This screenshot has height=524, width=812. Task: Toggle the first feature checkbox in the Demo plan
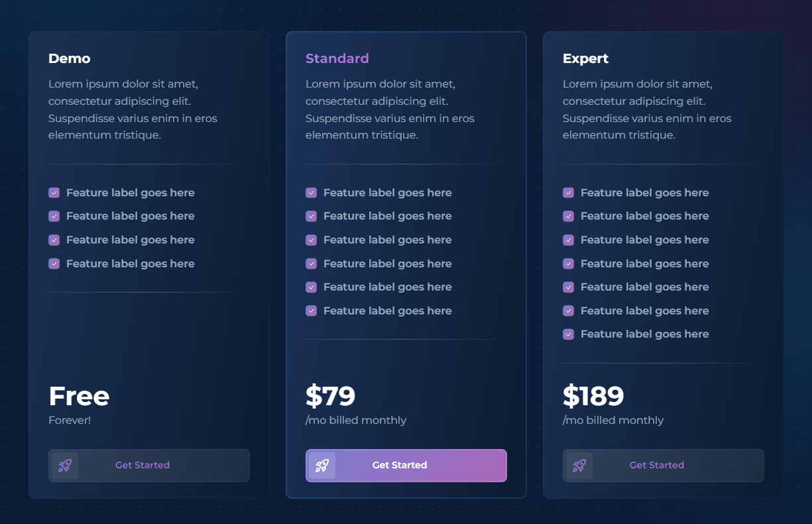coord(54,192)
